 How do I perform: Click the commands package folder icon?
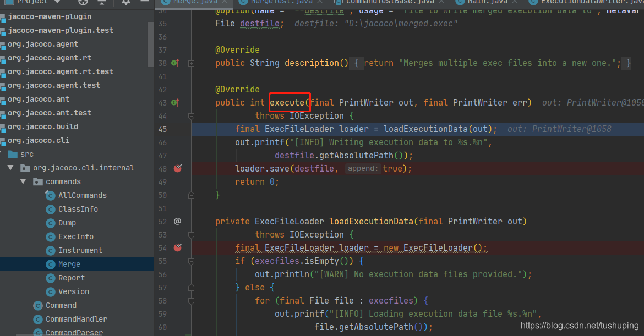pos(38,181)
